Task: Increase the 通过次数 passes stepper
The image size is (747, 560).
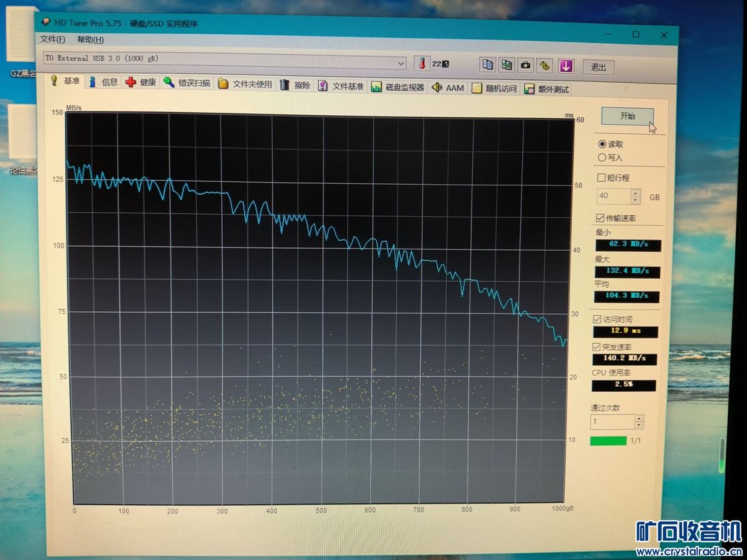Action: click(x=639, y=418)
